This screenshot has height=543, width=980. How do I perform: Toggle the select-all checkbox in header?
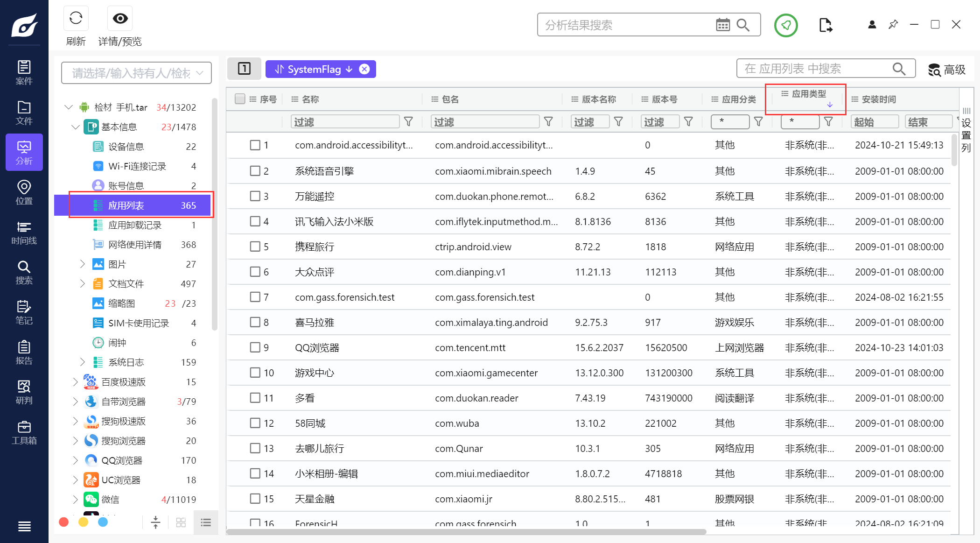pyautogui.click(x=240, y=99)
